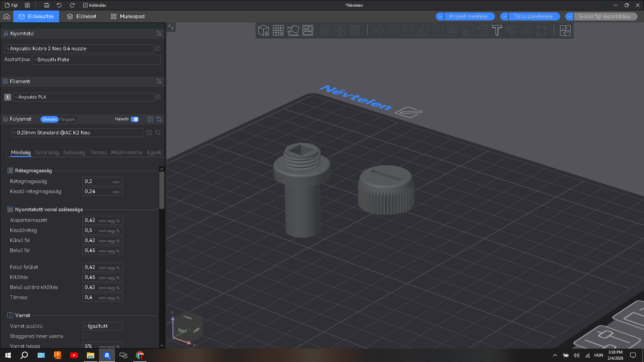This screenshot has width=644, height=362.
Task: Click the compare presets A/B icon
Action: point(159,119)
